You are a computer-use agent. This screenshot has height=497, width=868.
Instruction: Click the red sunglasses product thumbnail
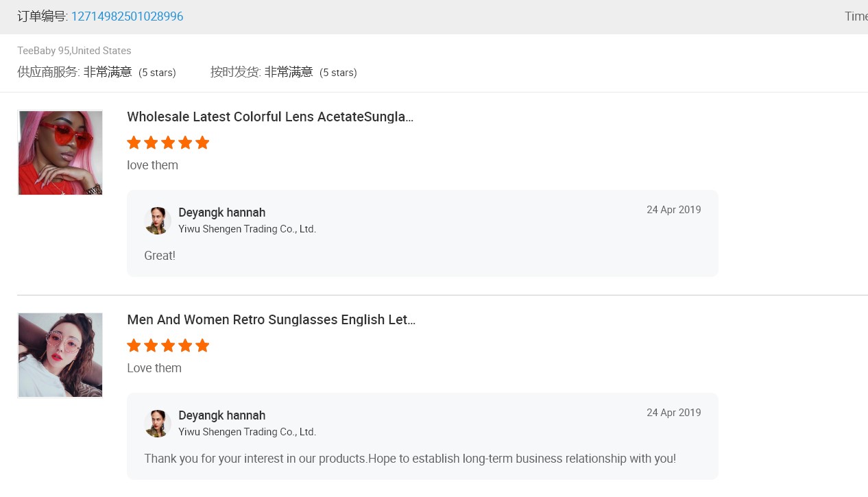point(60,153)
